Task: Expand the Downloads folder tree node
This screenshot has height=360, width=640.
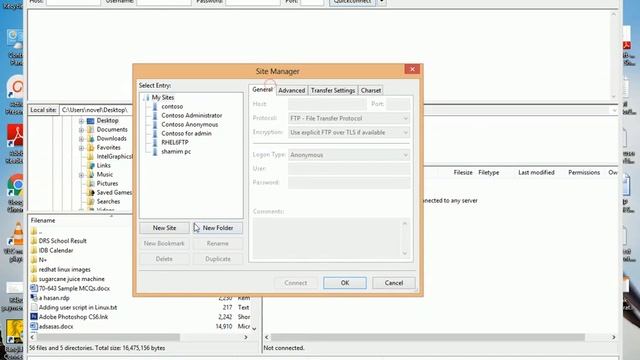Action: coord(81,139)
